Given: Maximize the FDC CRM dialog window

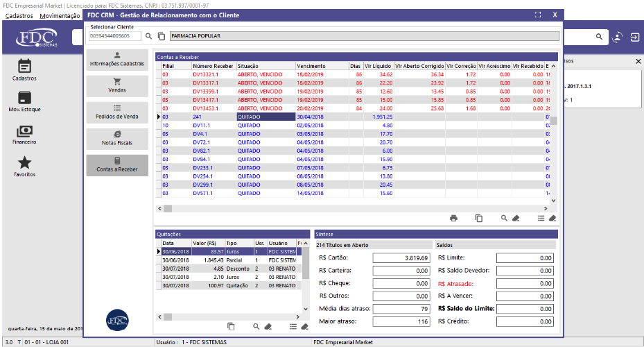Looking at the screenshot, I should [538, 15].
